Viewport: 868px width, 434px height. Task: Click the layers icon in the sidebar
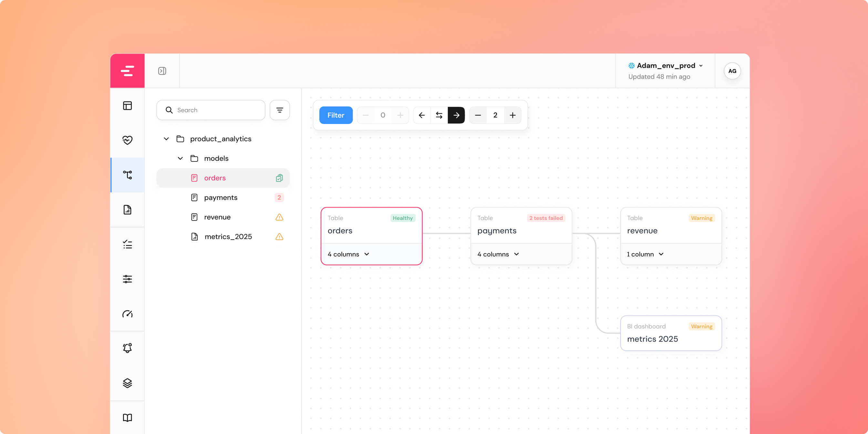(127, 383)
